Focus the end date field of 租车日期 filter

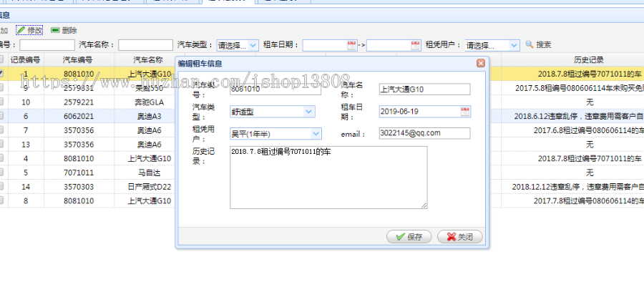389,45
